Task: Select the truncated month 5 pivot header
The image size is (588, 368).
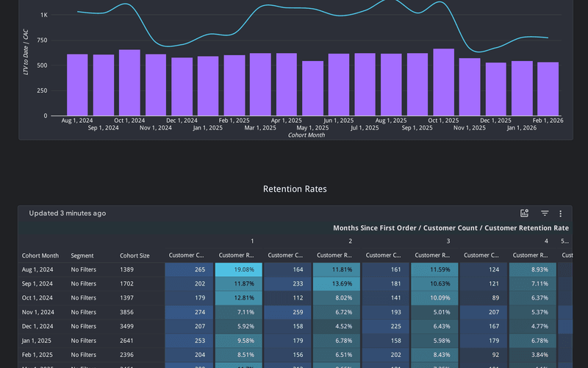Action: coord(564,241)
